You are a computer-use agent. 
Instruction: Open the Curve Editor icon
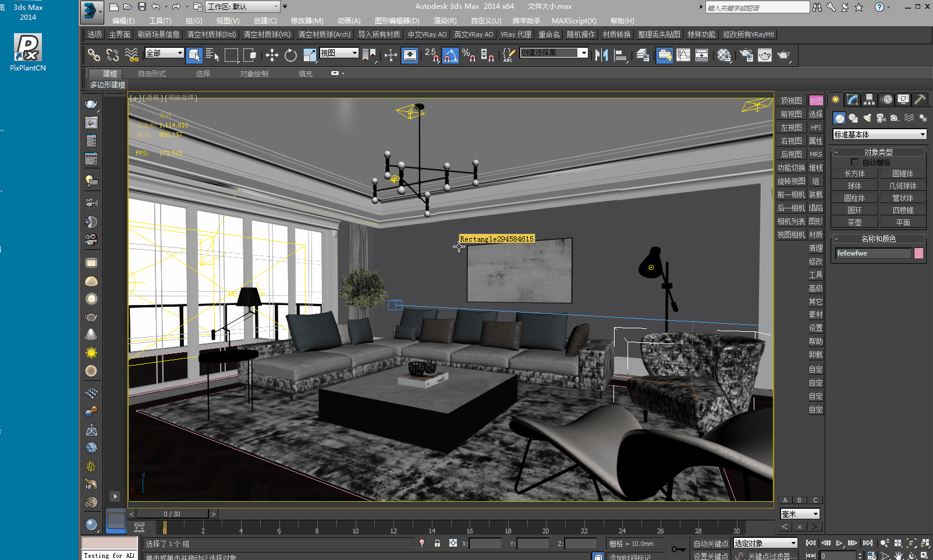pos(683,55)
